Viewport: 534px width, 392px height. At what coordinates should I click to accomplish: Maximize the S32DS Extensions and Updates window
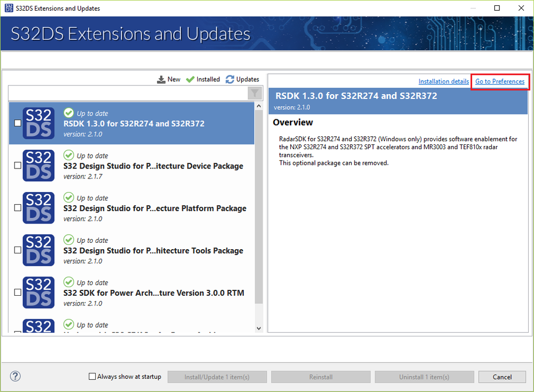click(497, 8)
